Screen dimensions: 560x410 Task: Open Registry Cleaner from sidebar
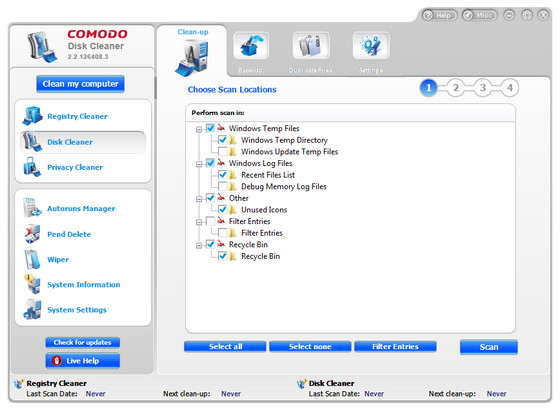[77, 116]
